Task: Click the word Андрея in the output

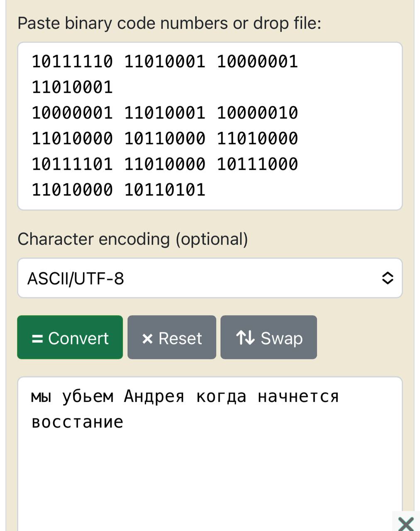Action: (x=154, y=396)
